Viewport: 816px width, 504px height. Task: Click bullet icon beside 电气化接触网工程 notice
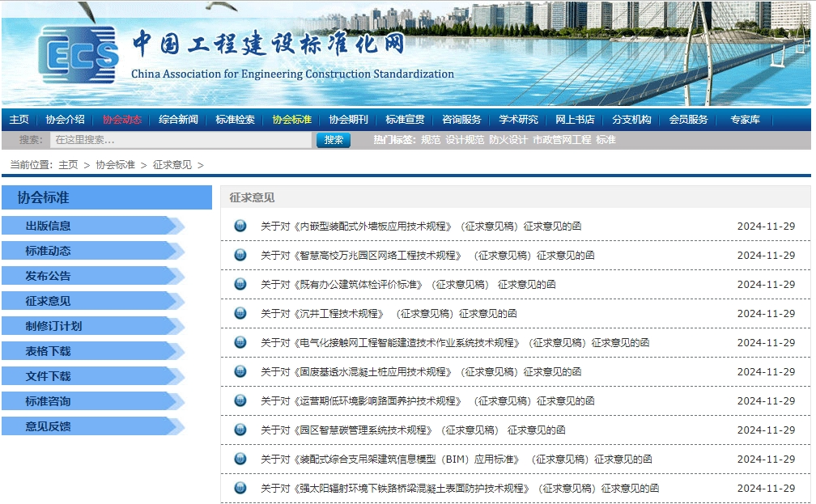[x=240, y=342]
